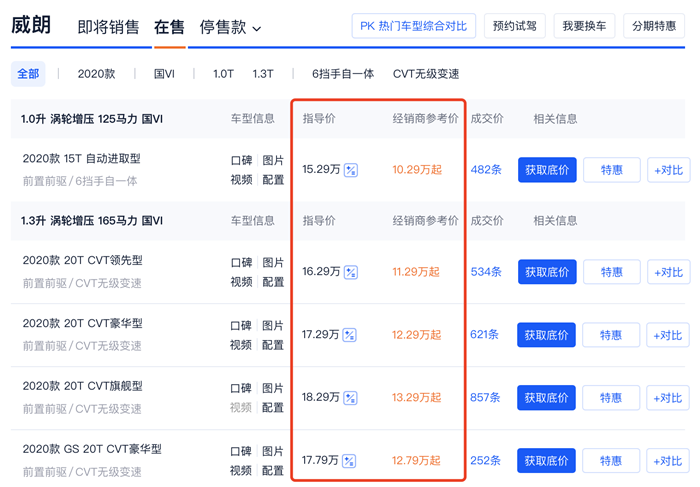Add 20T CVT旗舰型 to comparison (+对比)

coord(668,398)
